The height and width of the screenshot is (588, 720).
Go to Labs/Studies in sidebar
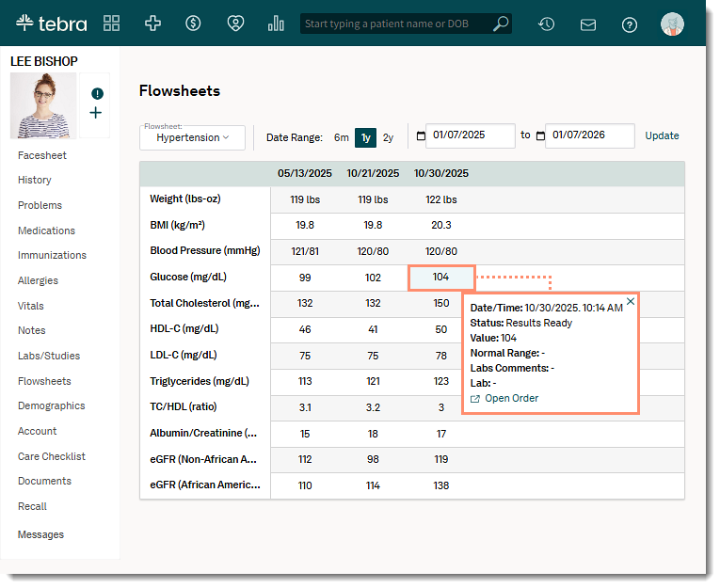[49, 356]
